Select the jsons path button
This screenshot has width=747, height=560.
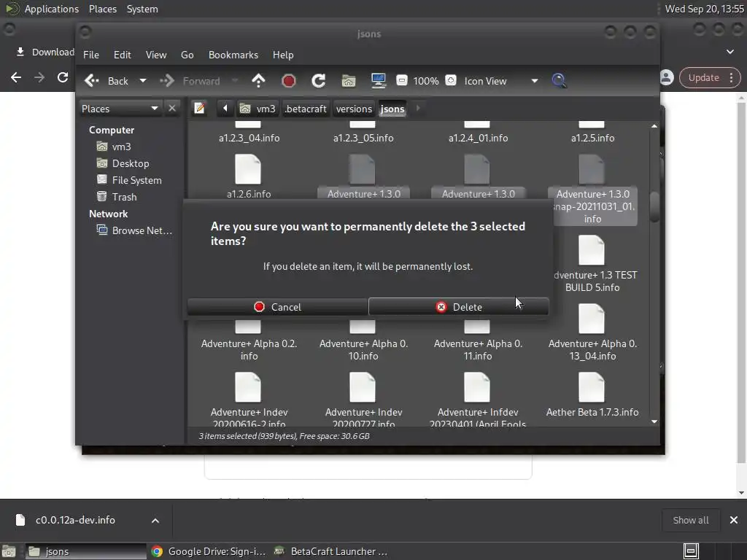coord(392,109)
